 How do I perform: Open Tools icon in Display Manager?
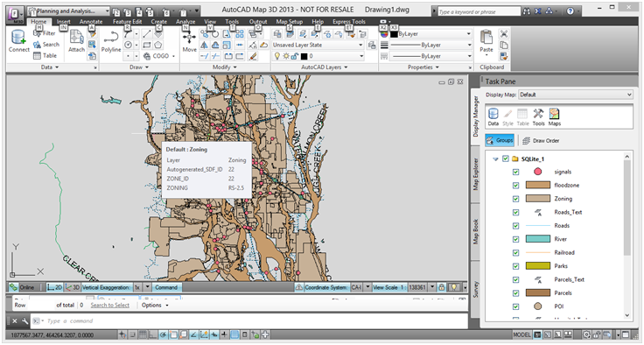(x=538, y=116)
